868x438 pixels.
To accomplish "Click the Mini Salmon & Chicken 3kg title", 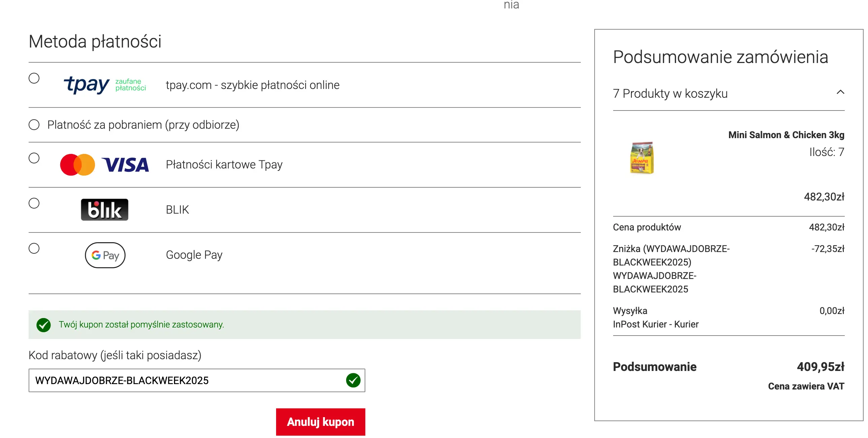I will point(786,135).
